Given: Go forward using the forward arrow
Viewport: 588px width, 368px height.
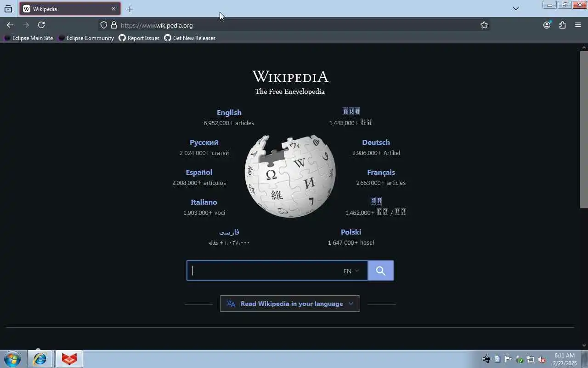Looking at the screenshot, I should [x=26, y=25].
